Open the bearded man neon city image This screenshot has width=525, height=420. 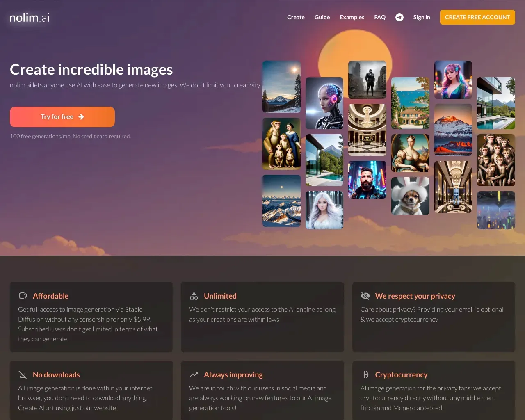pos(367,180)
